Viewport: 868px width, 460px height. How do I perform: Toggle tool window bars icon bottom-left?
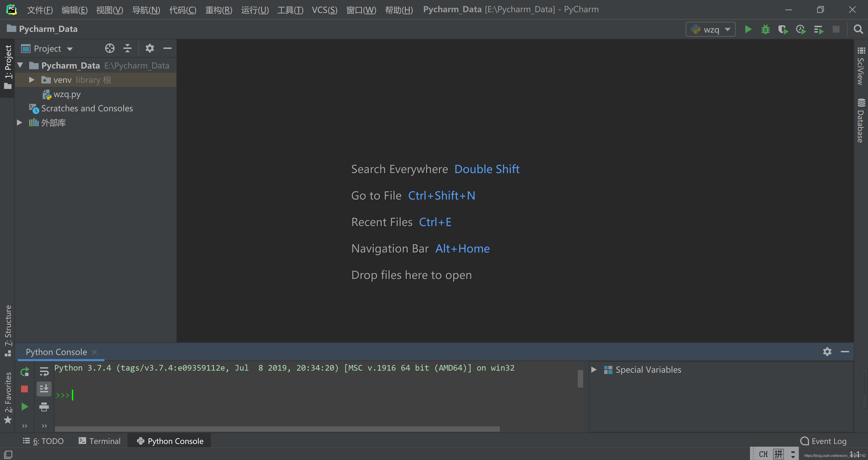[8, 454]
